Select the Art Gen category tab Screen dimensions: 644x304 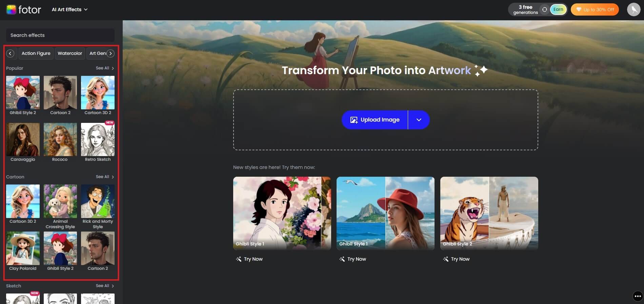pos(97,53)
